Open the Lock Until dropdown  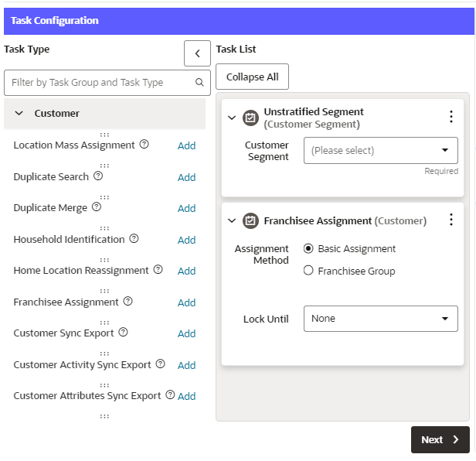pos(381,319)
